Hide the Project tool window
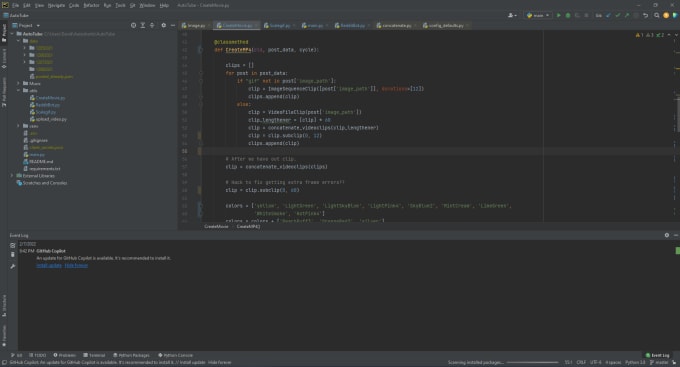This screenshot has width=680, height=367. (x=173, y=26)
